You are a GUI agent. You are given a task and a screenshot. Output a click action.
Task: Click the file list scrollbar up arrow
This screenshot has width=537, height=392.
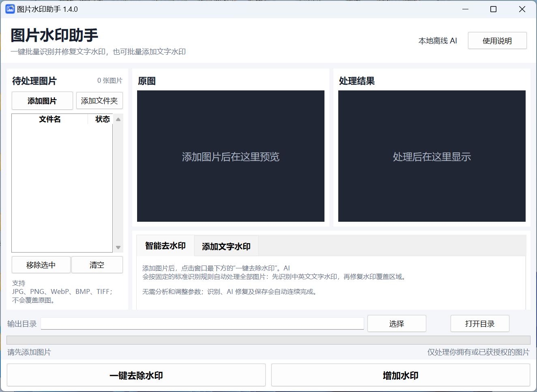pyautogui.click(x=118, y=120)
